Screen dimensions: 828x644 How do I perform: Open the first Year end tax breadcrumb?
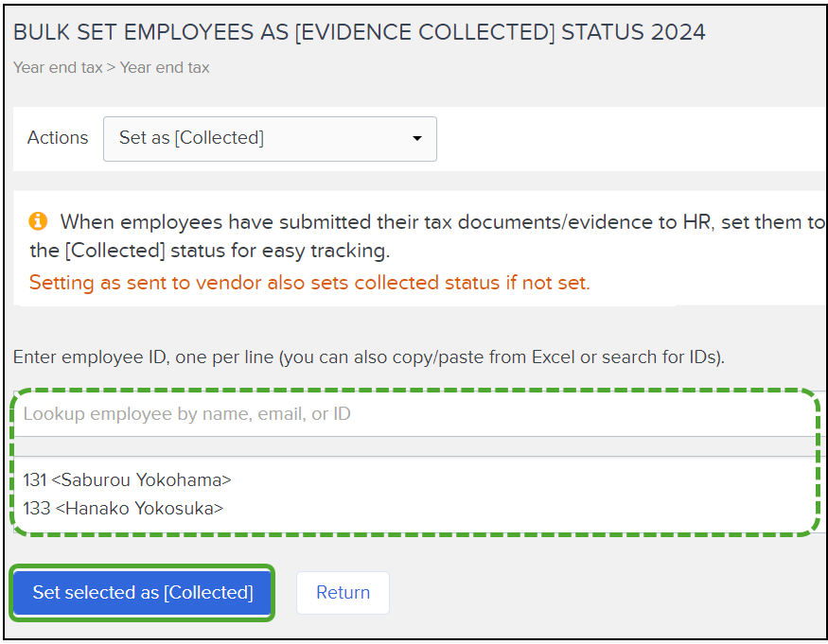[58, 67]
